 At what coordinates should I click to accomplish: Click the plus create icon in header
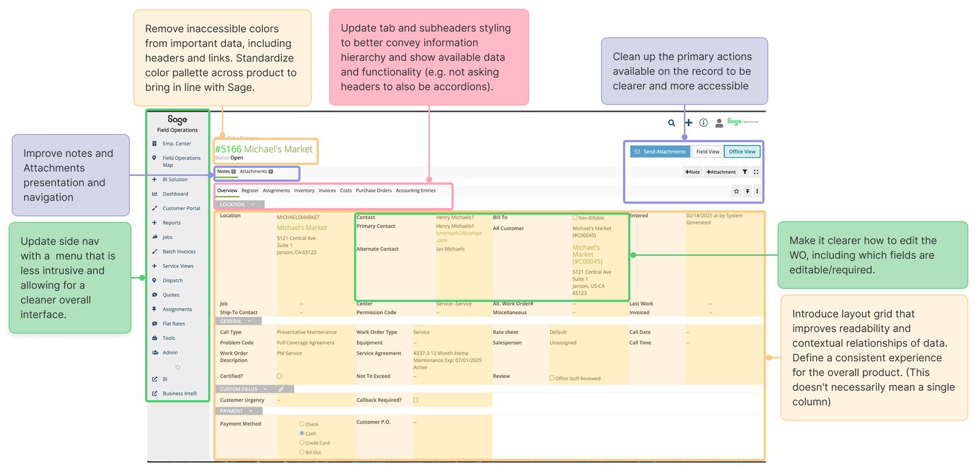pos(689,123)
